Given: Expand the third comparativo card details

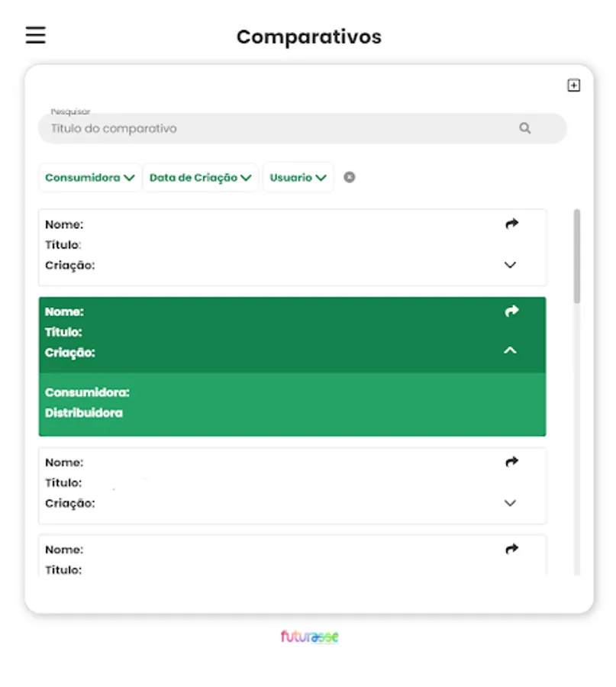Looking at the screenshot, I should tap(510, 503).
